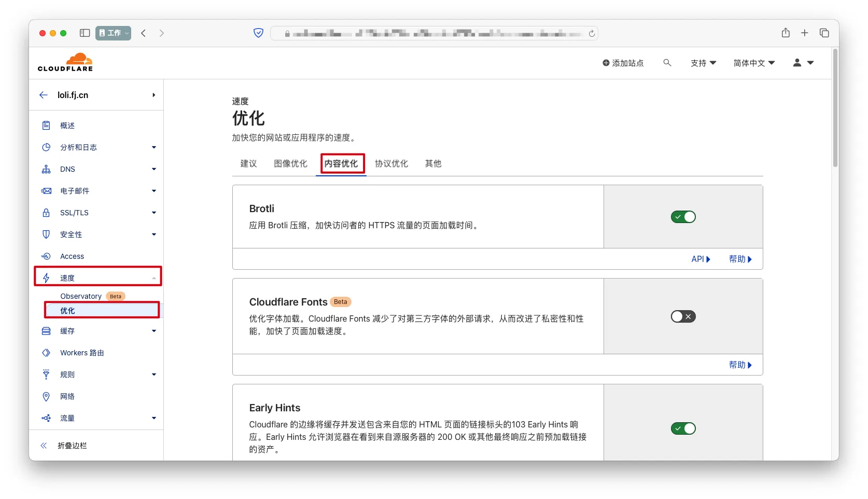
Task: Expand the DNS submenu arrow
Action: click(x=154, y=169)
